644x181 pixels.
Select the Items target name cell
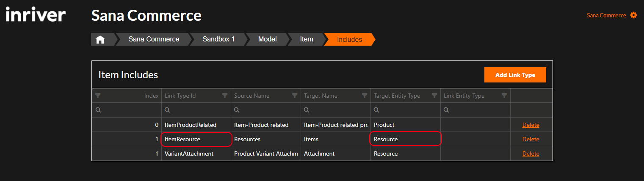336,139
